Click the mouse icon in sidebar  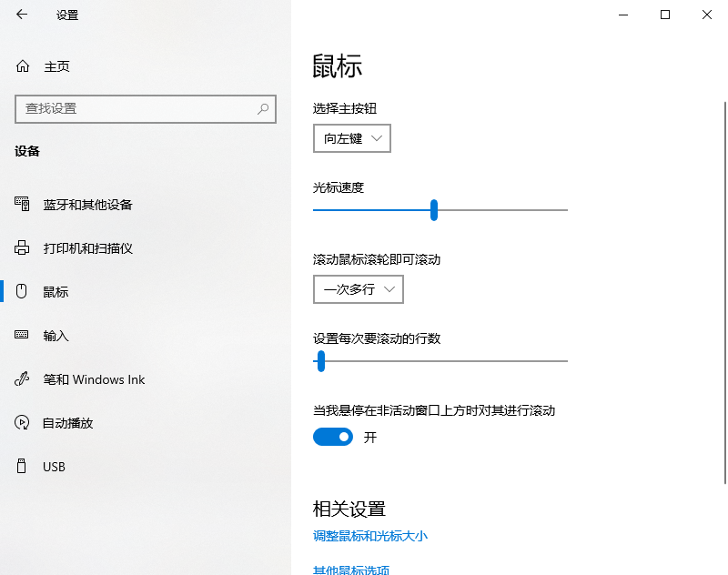tap(20, 291)
